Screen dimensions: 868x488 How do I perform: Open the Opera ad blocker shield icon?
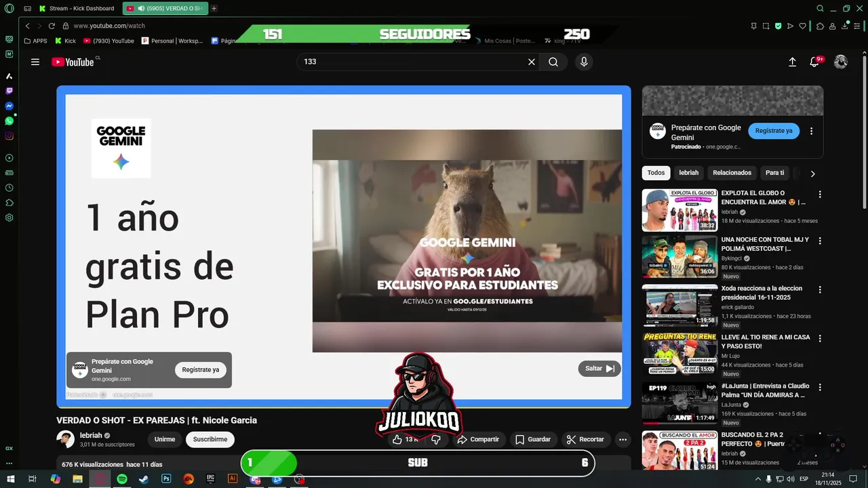(x=778, y=26)
